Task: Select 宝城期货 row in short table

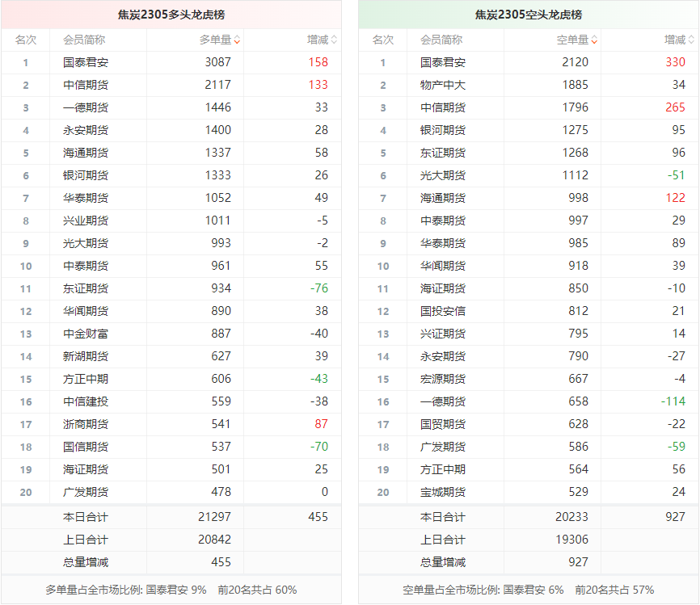Action: coord(443,492)
